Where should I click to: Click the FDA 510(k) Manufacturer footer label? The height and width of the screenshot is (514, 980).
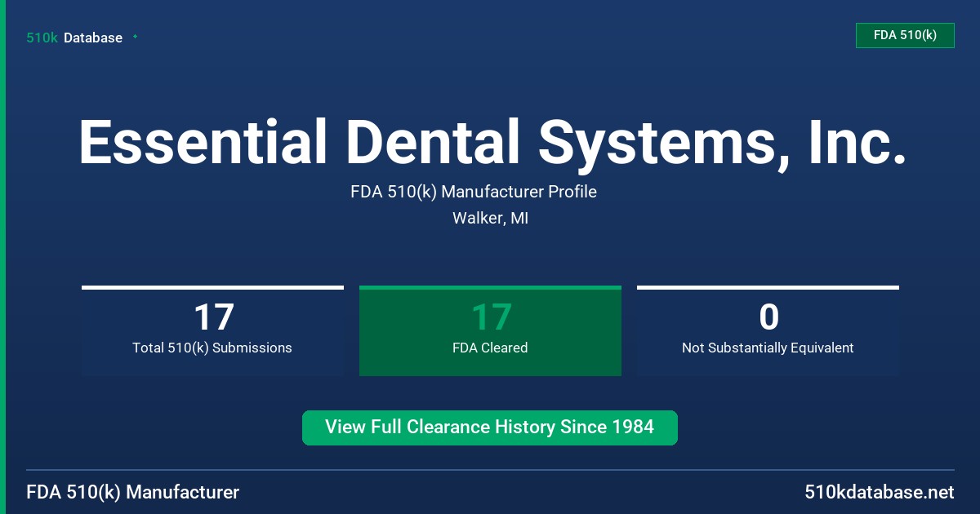(x=133, y=492)
